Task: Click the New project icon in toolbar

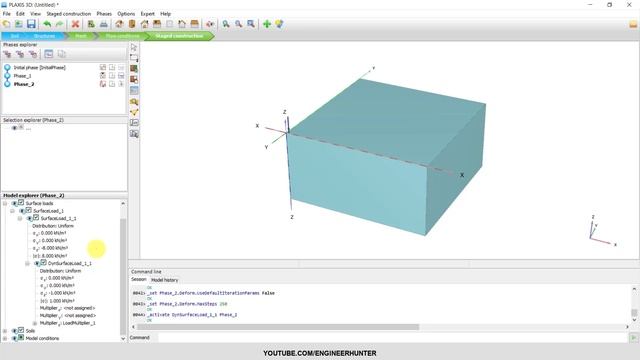Action: (x=7, y=24)
